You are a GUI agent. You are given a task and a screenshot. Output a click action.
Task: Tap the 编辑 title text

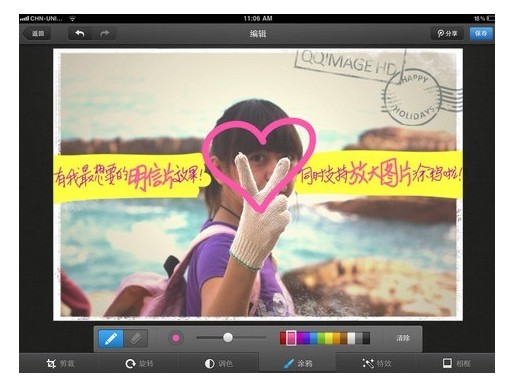(x=258, y=34)
